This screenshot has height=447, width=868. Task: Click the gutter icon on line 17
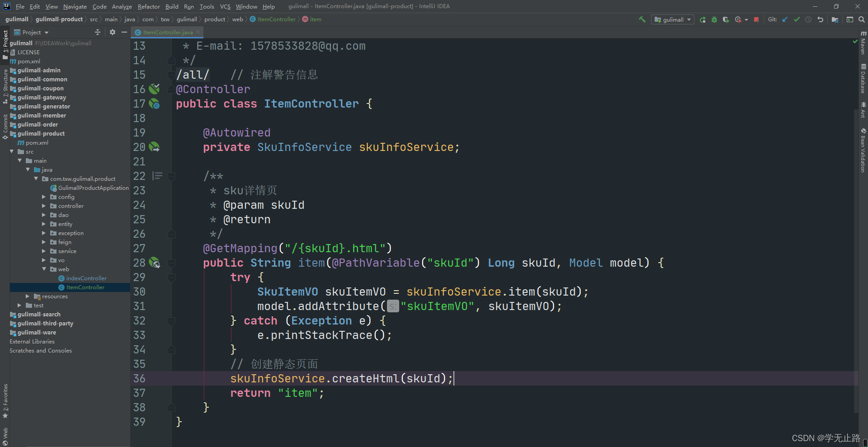(154, 104)
